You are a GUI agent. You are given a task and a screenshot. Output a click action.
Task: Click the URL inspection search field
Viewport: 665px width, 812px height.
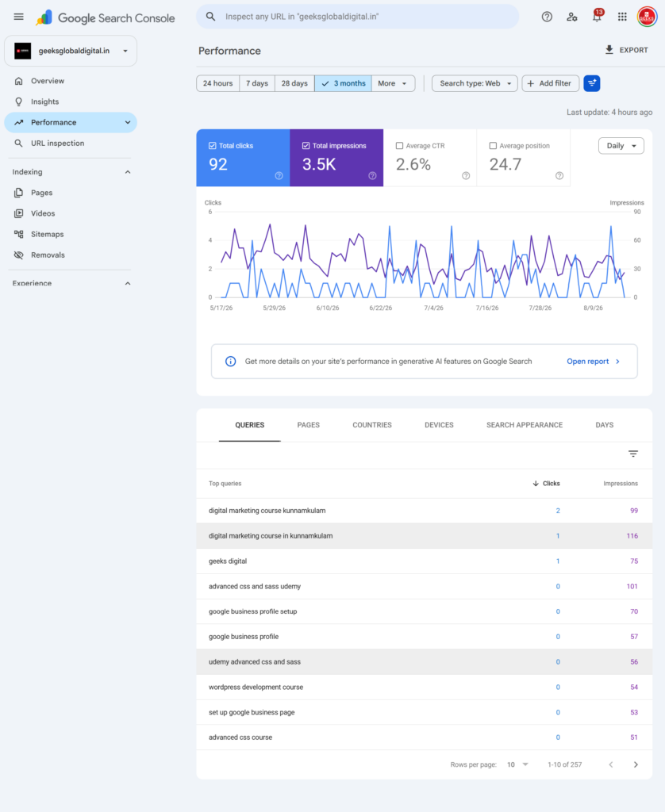(357, 17)
